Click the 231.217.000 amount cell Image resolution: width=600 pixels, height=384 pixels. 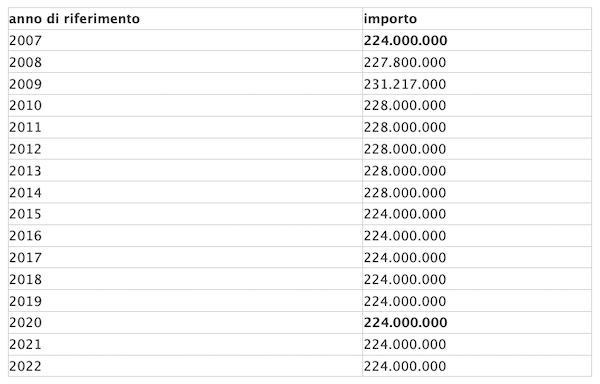477,84
